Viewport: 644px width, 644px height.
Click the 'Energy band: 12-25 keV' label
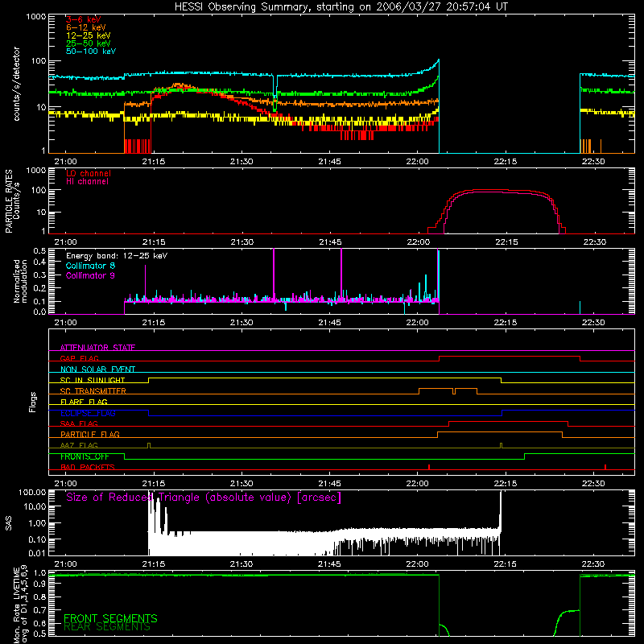[117, 256]
